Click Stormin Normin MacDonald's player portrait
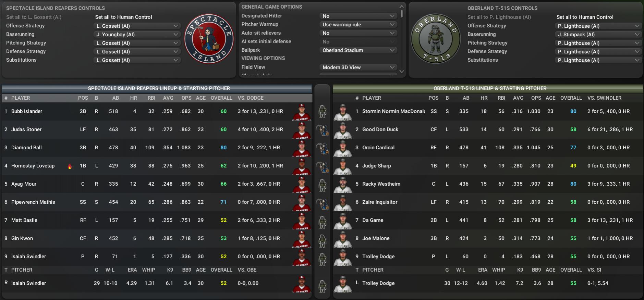The height and width of the screenshot is (300, 644). point(343,112)
